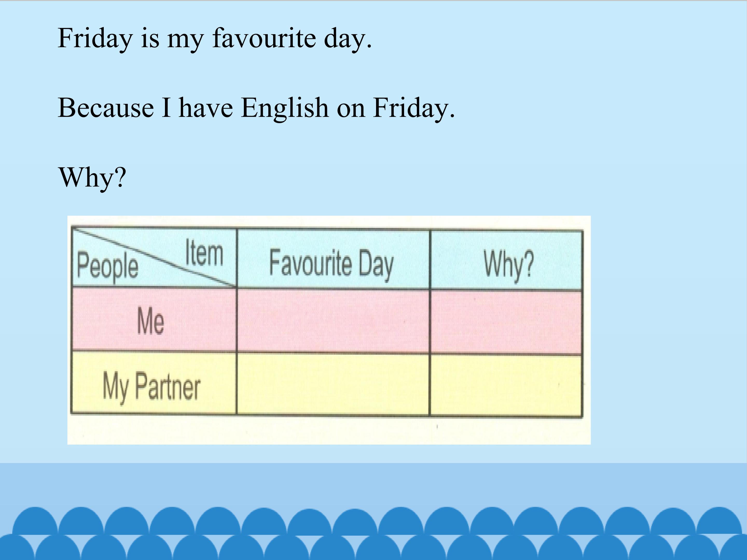Click the "People" label in the table corner
This screenshot has height=560, width=747.
point(107,267)
